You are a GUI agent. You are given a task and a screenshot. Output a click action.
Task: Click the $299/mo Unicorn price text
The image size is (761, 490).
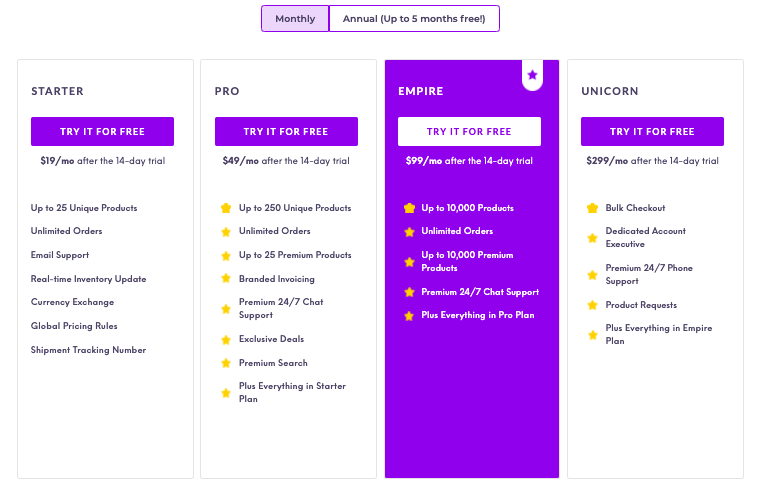[x=607, y=161]
